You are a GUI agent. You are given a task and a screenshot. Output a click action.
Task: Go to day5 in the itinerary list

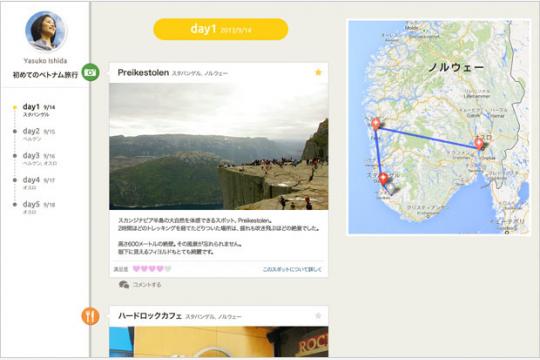click(x=38, y=207)
